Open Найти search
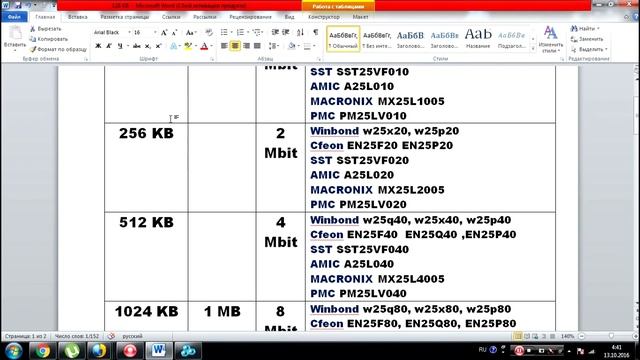This screenshot has width=640, height=360. click(x=585, y=29)
